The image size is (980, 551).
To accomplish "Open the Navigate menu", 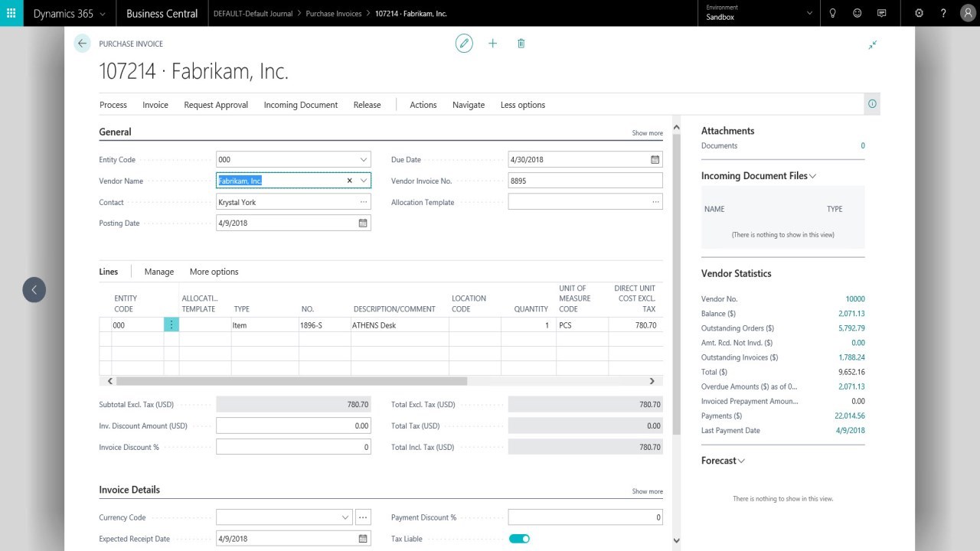I will click(x=469, y=105).
